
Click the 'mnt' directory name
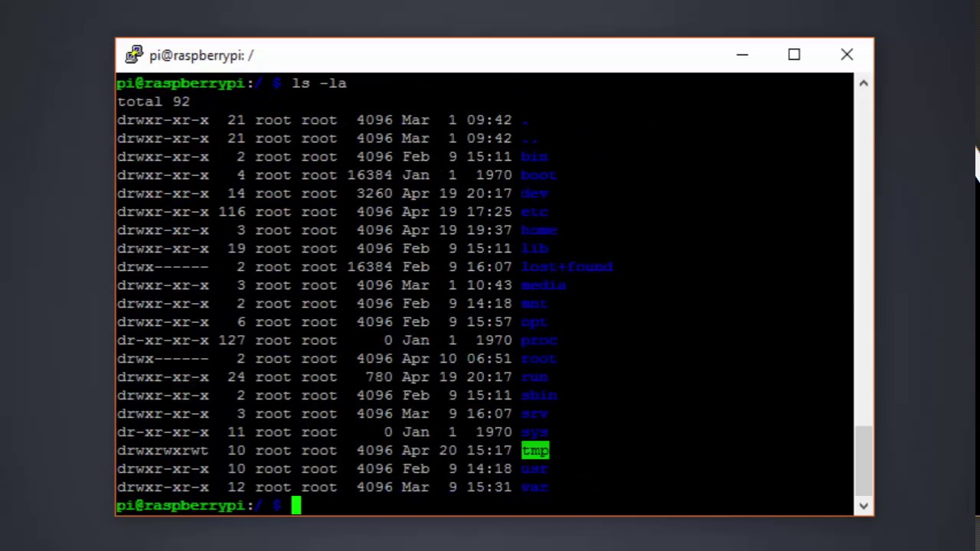coord(534,303)
